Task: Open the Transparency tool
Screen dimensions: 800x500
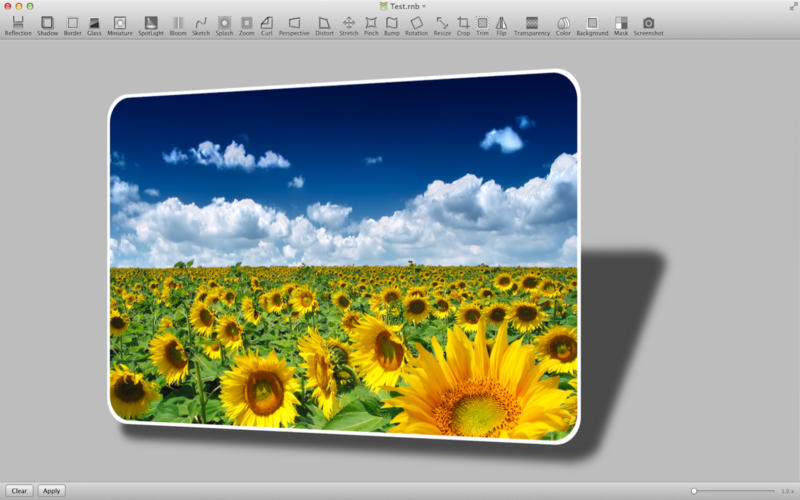Action: (x=532, y=25)
